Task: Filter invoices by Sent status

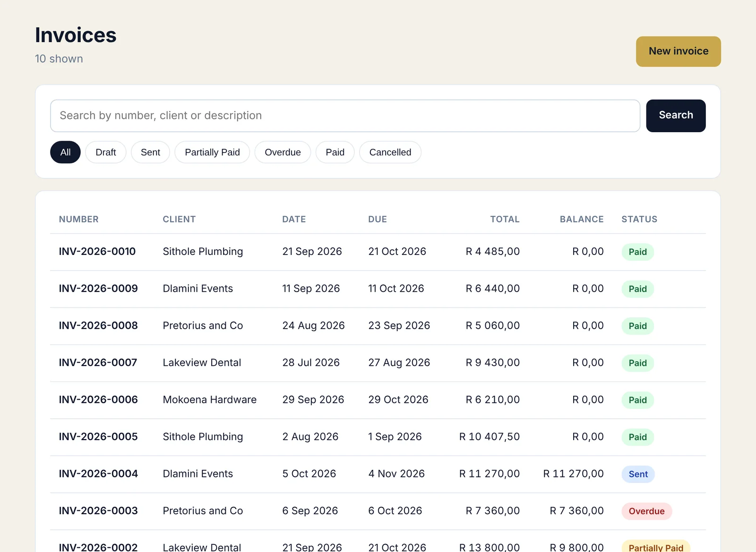Action: 150,152
